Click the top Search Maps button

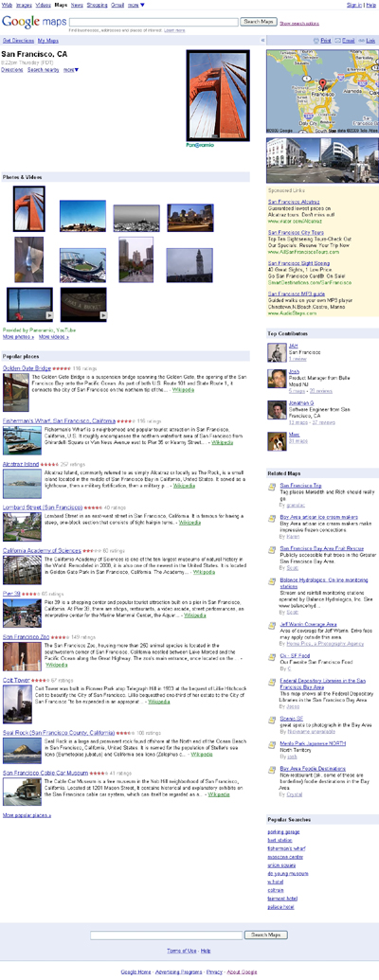[x=259, y=22]
